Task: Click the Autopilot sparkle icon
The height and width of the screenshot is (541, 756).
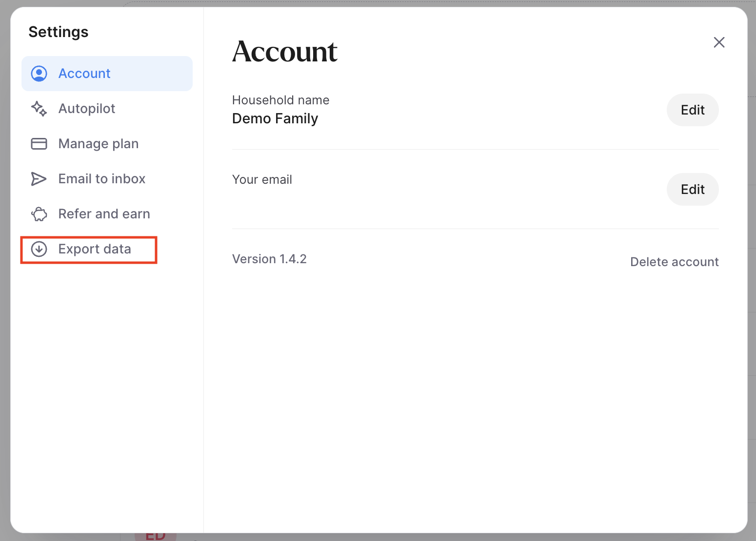Action: click(x=39, y=109)
